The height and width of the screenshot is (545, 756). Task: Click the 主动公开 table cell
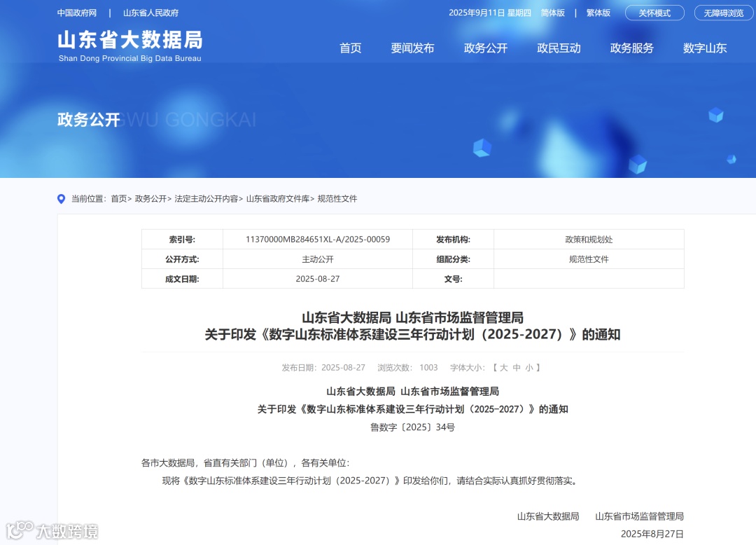[318, 259]
